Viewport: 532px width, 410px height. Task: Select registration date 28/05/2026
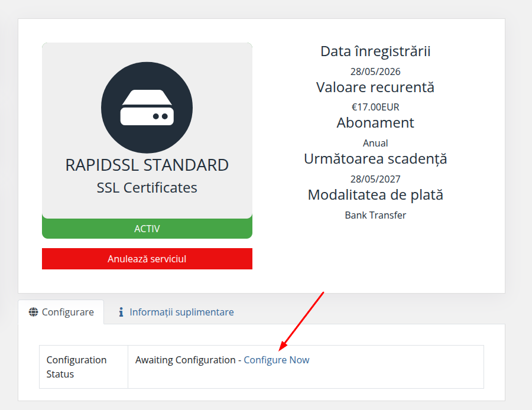click(375, 71)
